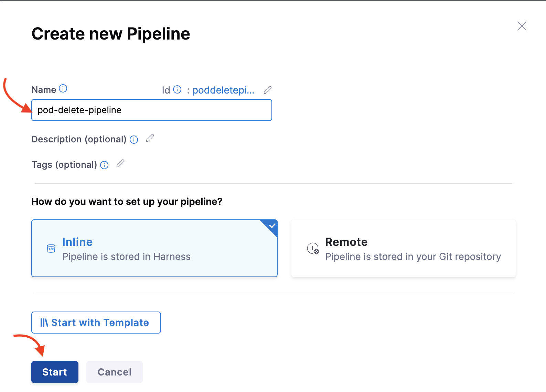The height and width of the screenshot is (392, 546).
Task: Click into the pipeline Name input field
Action: [x=151, y=110]
